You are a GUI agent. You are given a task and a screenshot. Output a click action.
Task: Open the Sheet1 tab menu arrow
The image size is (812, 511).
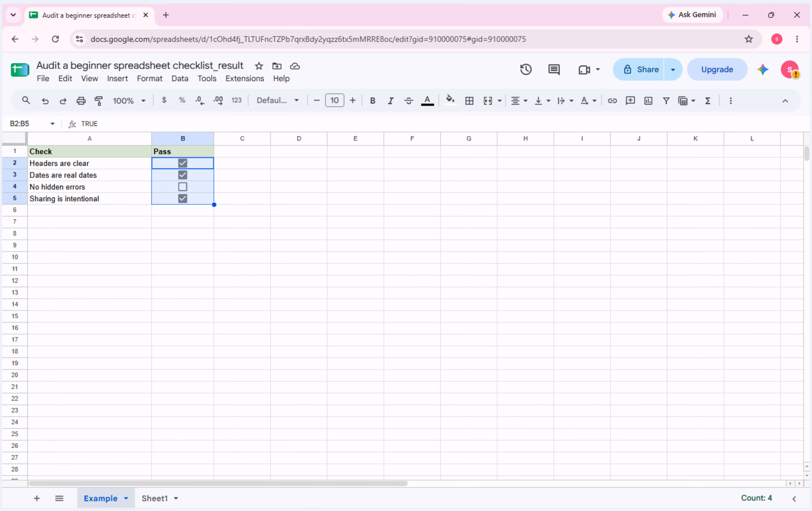tap(176, 498)
